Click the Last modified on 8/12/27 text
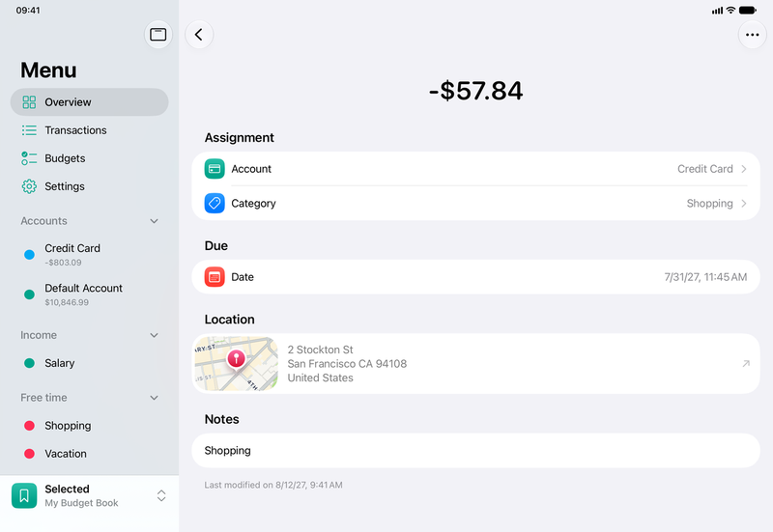The height and width of the screenshot is (532, 773). pos(273,486)
